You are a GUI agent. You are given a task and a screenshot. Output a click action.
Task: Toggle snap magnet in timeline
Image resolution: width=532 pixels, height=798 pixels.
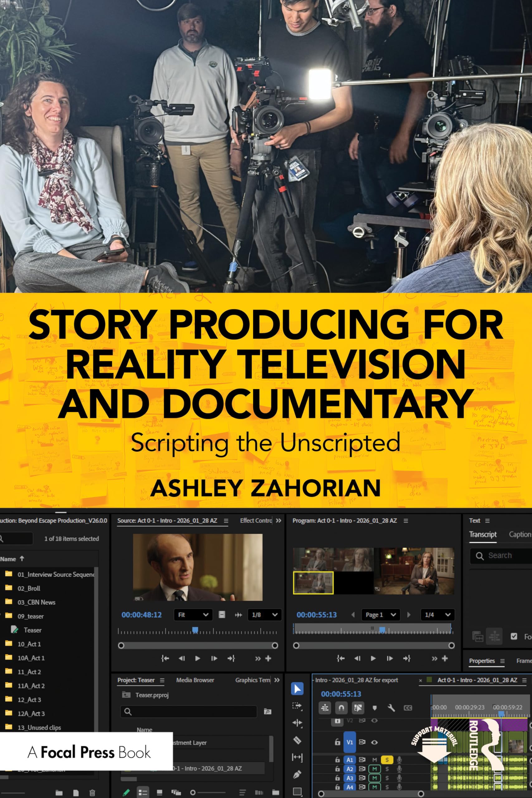click(341, 708)
